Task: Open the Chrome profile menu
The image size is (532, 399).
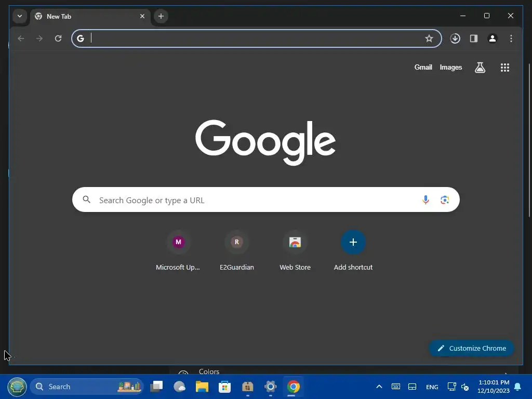Action: [493, 38]
